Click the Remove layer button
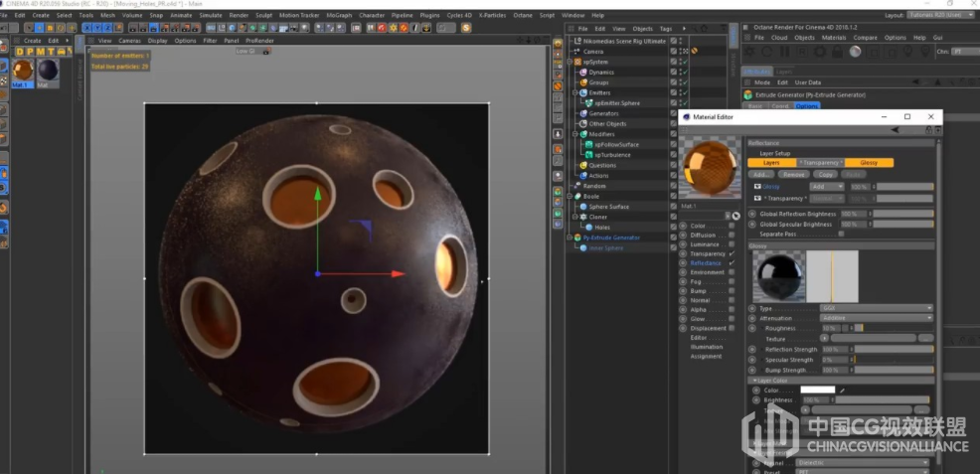 (x=794, y=175)
